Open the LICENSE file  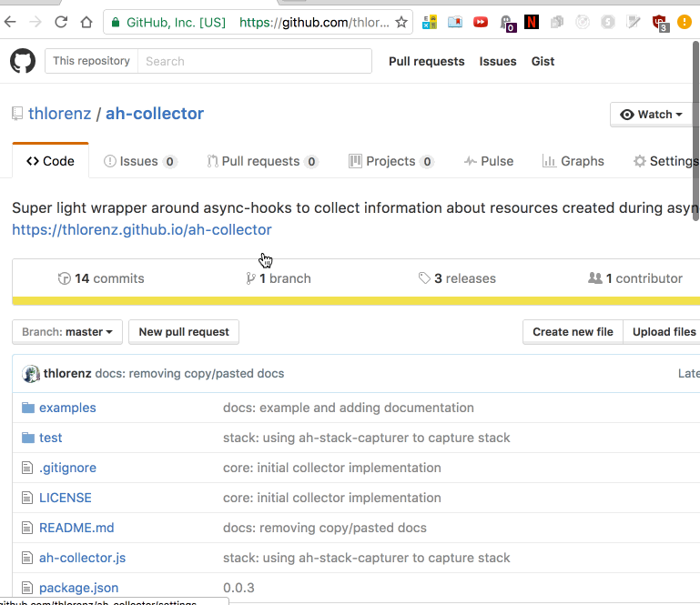66,498
